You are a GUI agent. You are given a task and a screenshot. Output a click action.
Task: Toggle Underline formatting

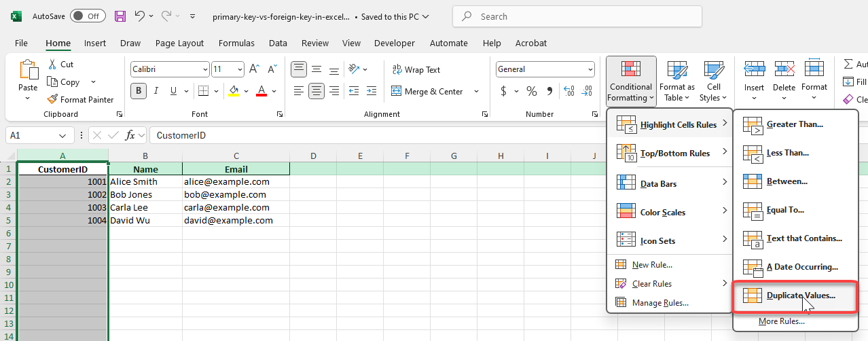[174, 91]
